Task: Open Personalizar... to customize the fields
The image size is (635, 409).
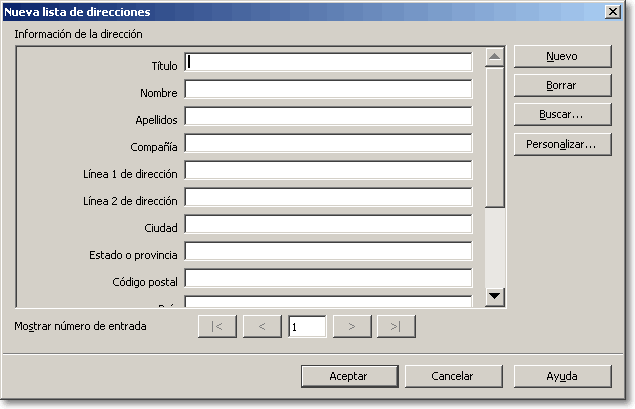Action: click(x=563, y=145)
